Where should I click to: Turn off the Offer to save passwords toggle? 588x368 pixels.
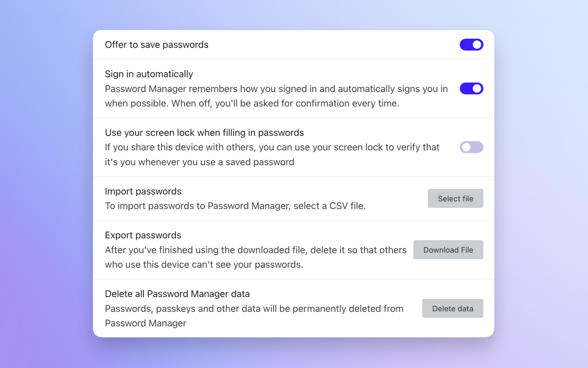471,45
